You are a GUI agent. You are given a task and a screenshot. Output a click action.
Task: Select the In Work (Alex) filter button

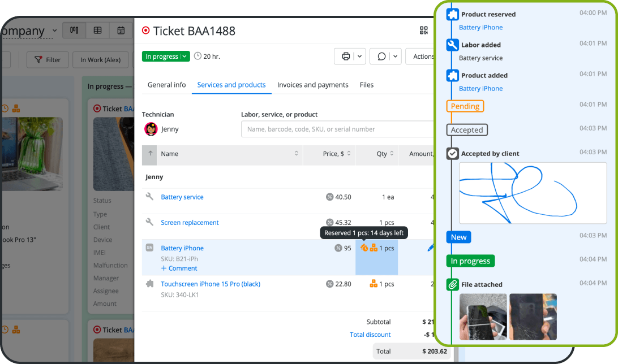[x=101, y=60]
